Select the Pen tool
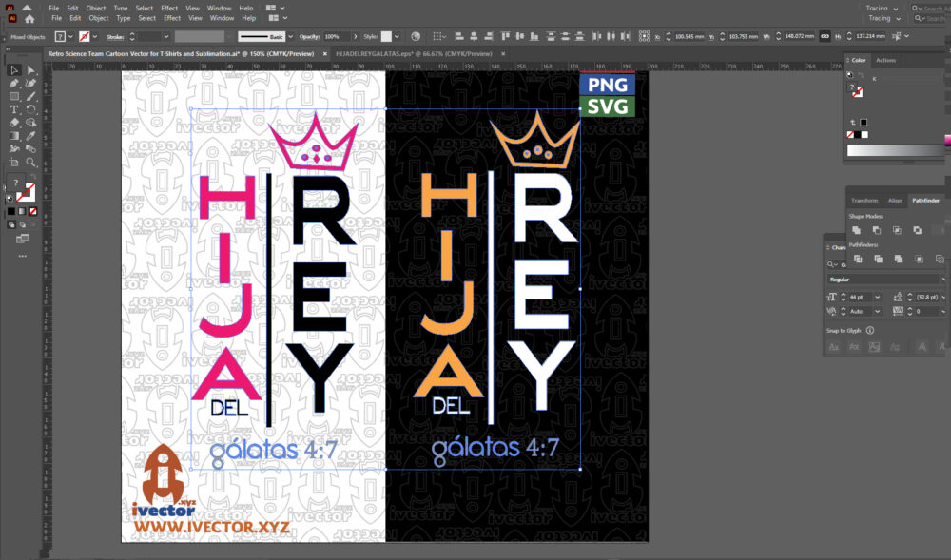Screen dimensions: 951x560 click(14, 84)
